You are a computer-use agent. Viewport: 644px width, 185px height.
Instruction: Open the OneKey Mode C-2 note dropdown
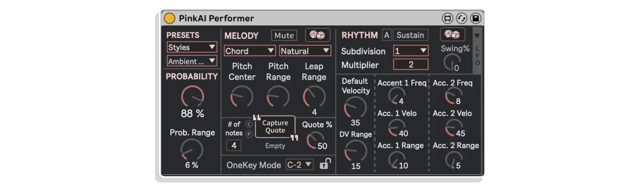point(300,165)
